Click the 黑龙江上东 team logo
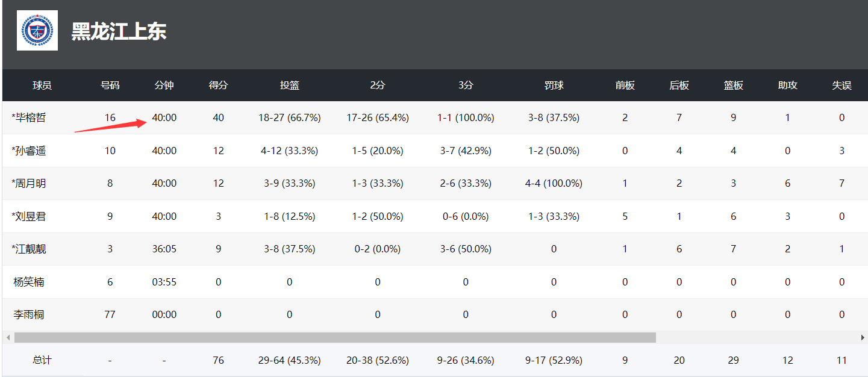868x377 pixels. tap(37, 31)
